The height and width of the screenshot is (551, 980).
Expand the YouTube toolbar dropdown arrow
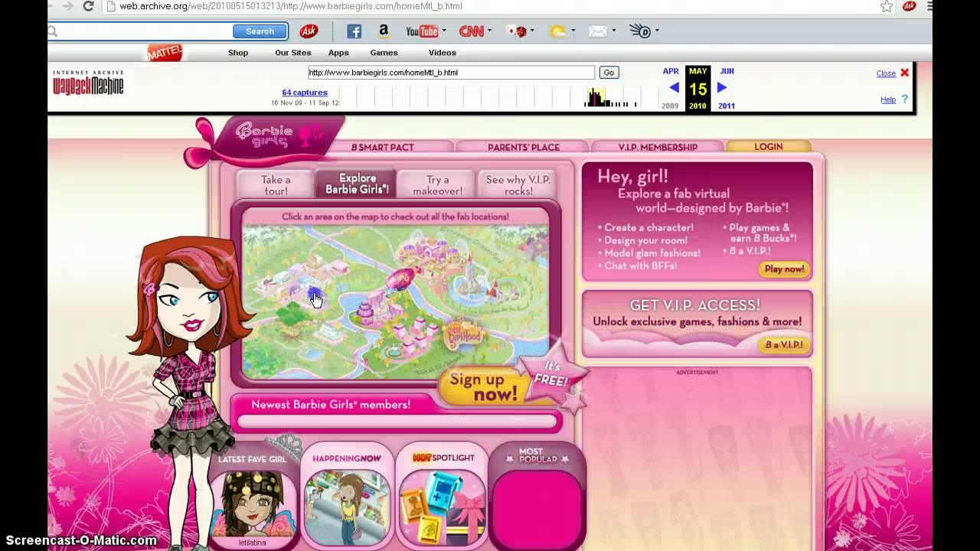tap(443, 31)
